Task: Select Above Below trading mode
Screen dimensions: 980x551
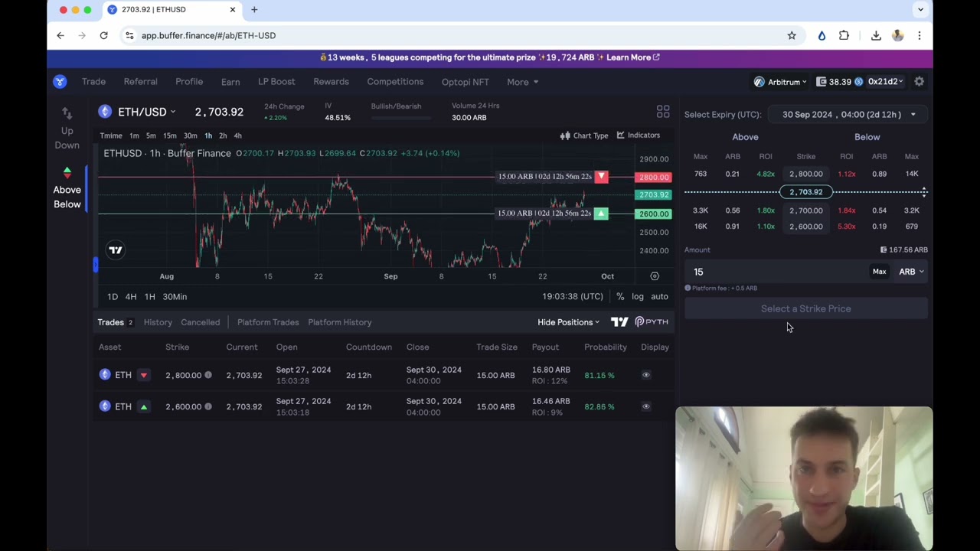Action: point(67,189)
